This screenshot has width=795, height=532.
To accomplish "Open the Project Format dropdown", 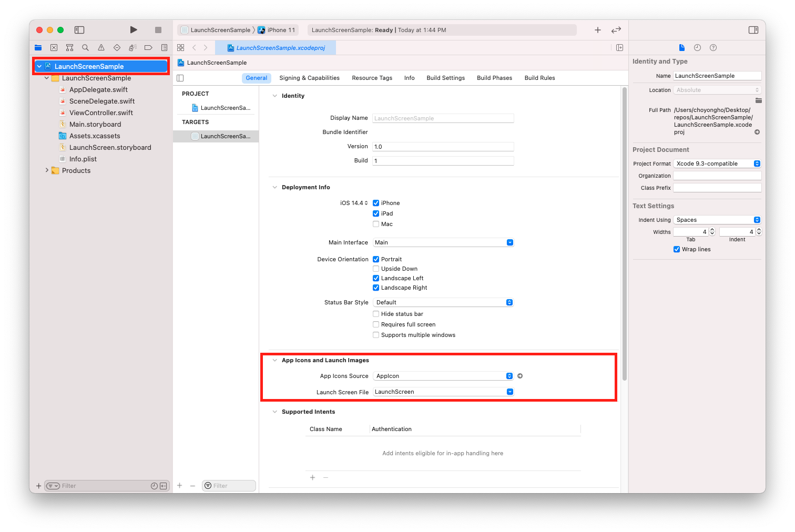I will (x=717, y=163).
